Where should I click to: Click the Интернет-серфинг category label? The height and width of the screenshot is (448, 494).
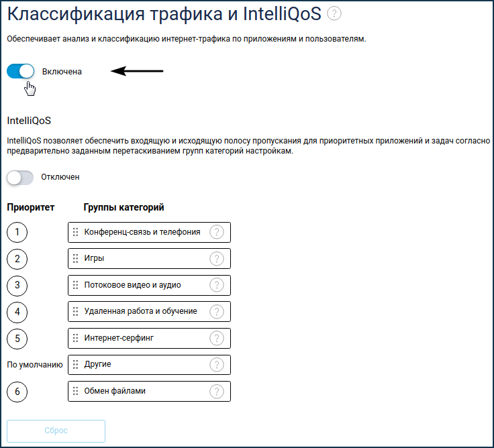(119, 338)
